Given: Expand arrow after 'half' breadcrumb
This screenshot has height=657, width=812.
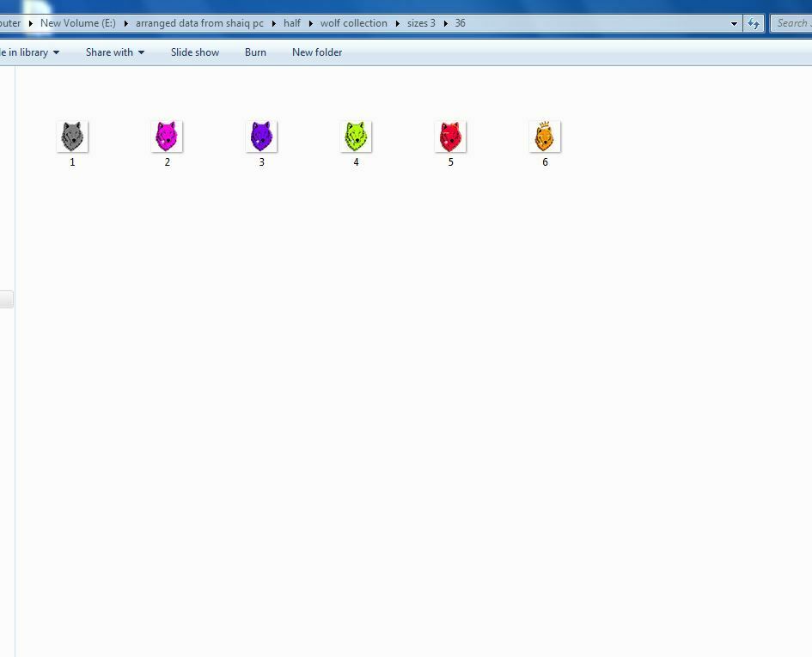Looking at the screenshot, I should [311, 23].
